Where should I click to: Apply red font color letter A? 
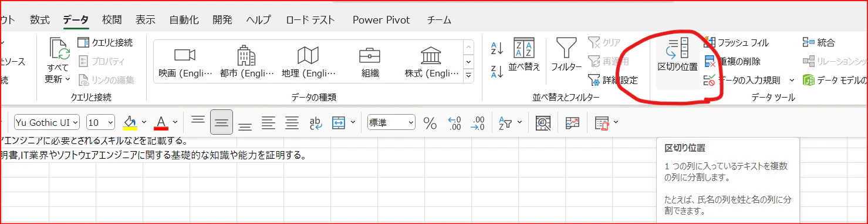(x=161, y=122)
